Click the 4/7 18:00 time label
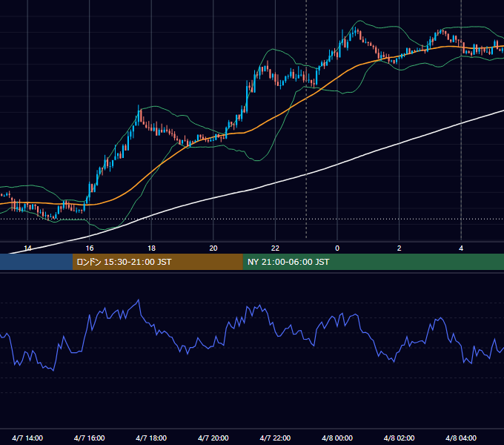Screen dimensions: 504x445 coord(151,438)
